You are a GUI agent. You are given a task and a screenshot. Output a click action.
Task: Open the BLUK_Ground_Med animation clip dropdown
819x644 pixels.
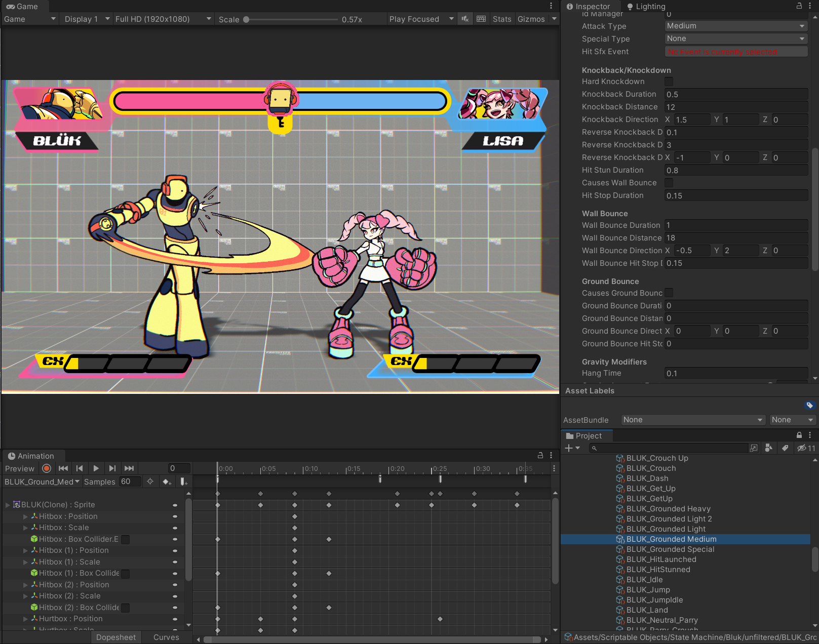(x=42, y=481)
